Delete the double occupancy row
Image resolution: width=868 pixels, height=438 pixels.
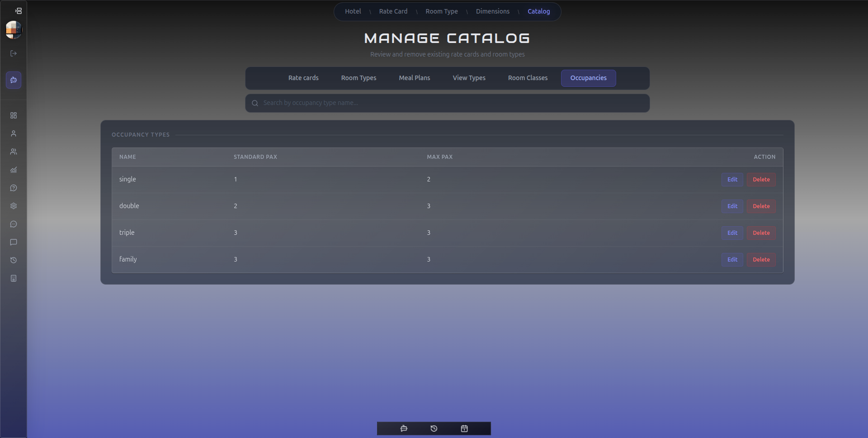pyautogui.click(x=761, y=206)
